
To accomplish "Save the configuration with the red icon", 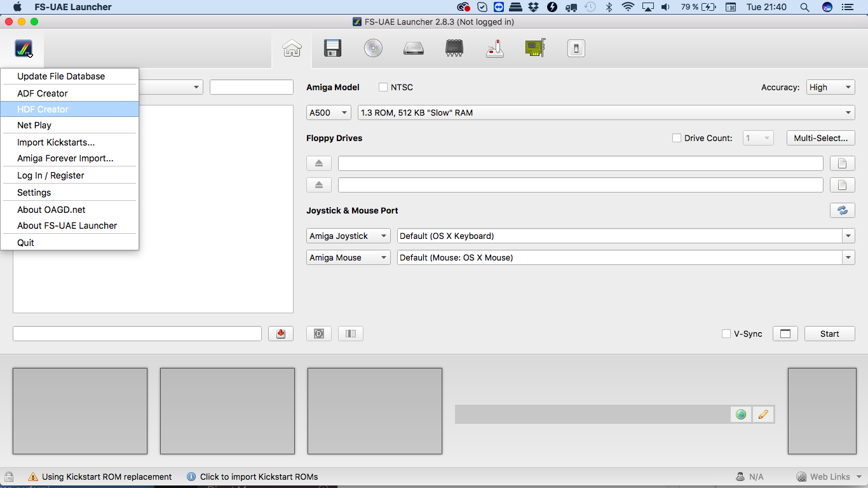I will click(281, 334).
